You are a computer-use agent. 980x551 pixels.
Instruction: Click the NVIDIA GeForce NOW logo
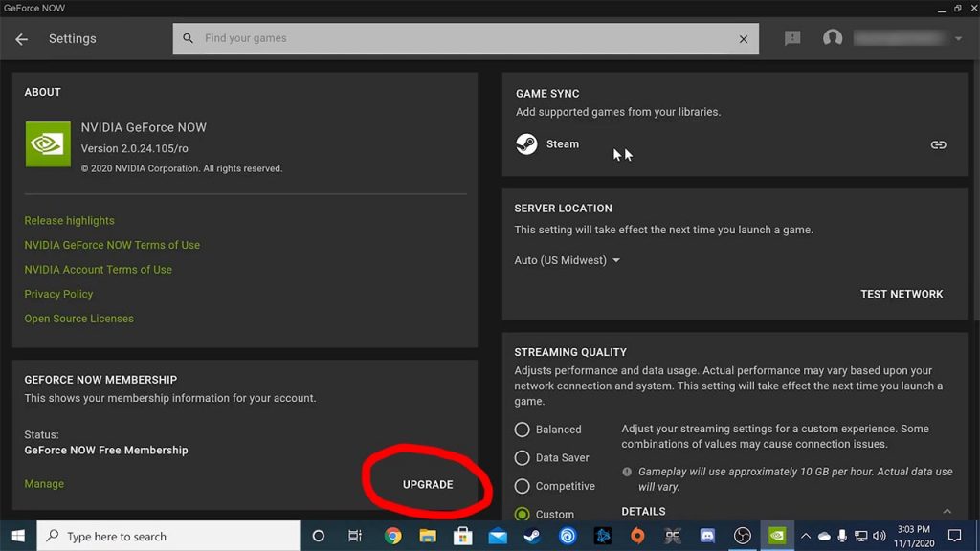(48, 144)
